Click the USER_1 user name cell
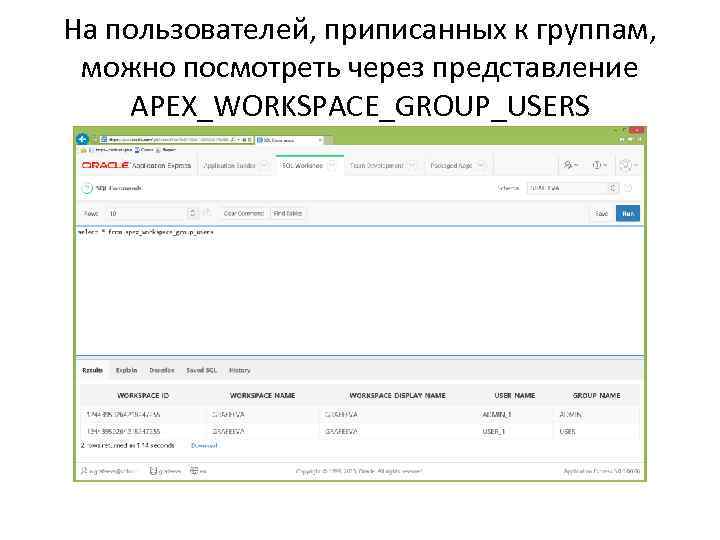 click(494, 432)
